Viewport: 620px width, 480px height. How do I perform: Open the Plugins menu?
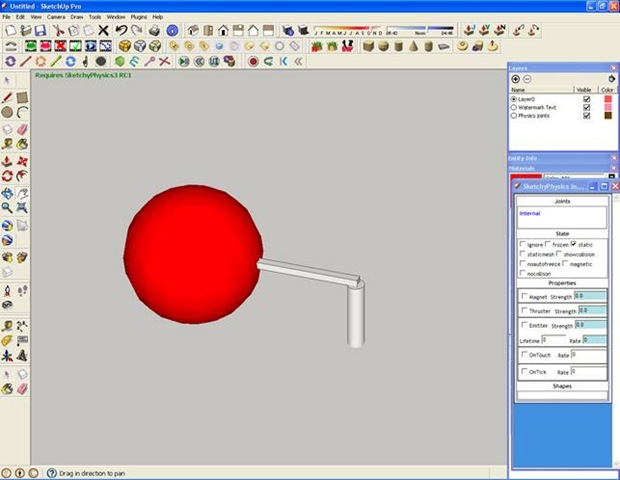pos(141,17)
